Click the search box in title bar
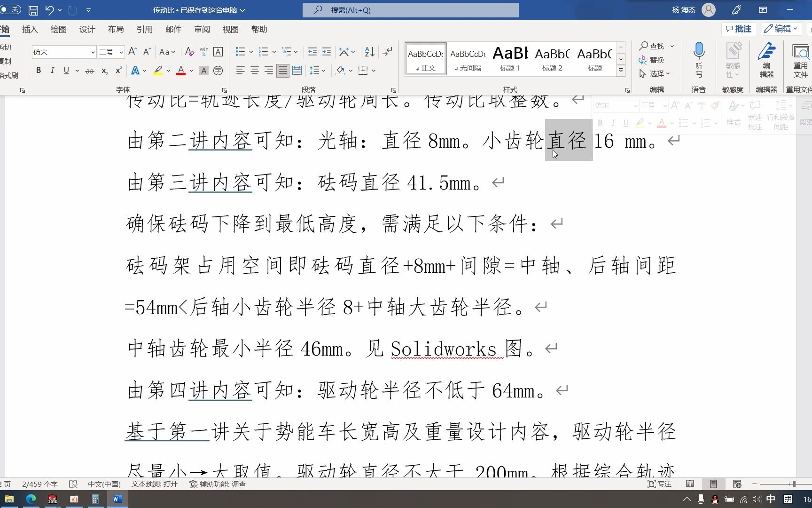The height and width of the screenshot is (508, 812). [x=410, y=10]
